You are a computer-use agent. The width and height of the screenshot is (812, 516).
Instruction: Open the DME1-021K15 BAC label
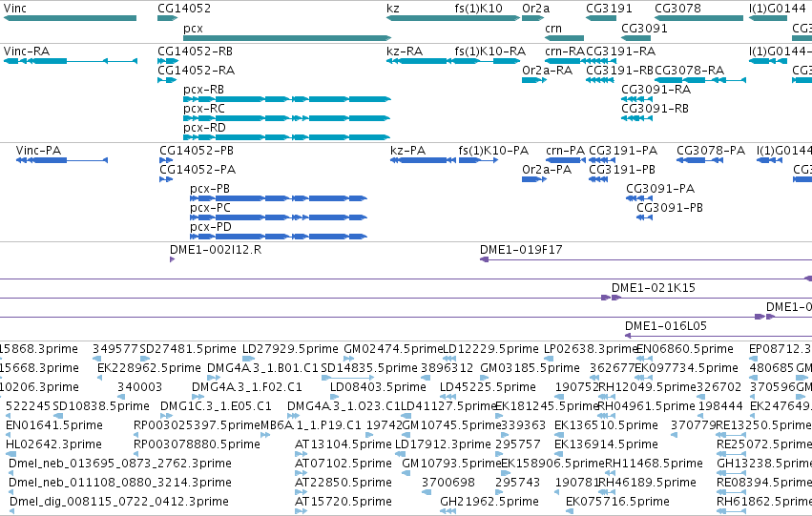pyautogui.click(x=654, y=287)
